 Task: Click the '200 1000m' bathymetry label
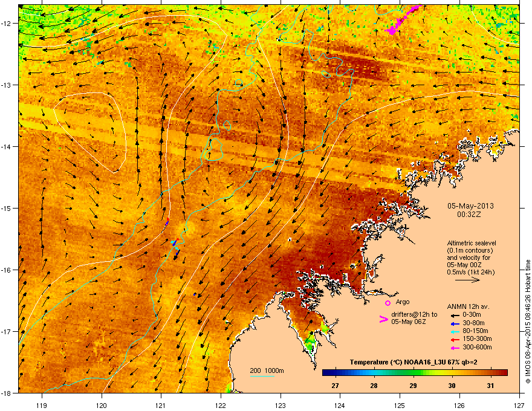coord(267,371)
